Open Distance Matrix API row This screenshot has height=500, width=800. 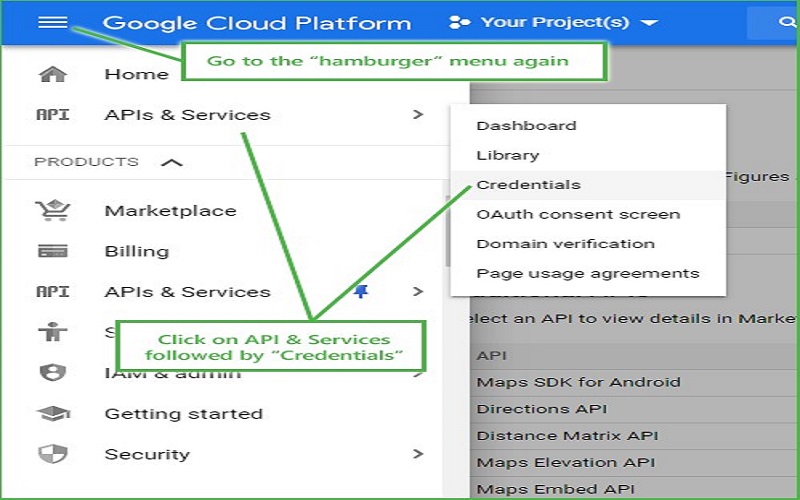coord(567,436)
